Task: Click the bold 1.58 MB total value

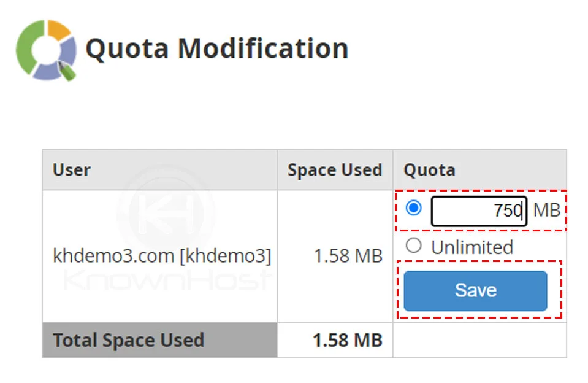Action: 347,340
